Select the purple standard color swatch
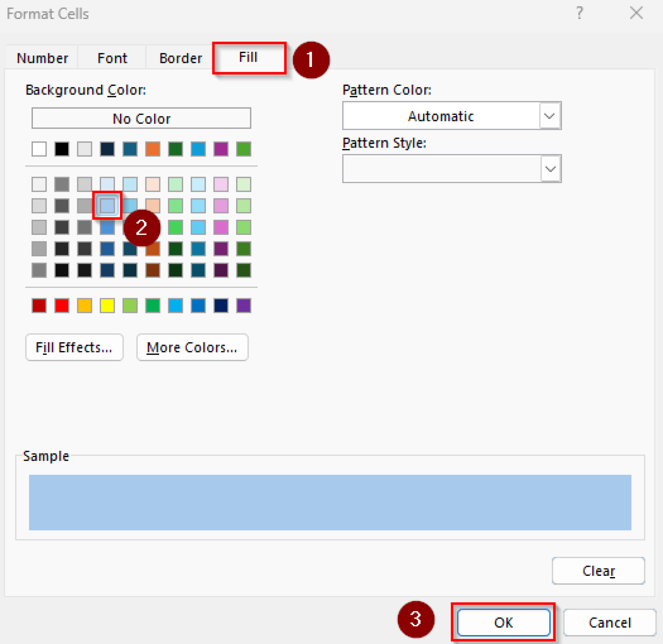This screenshot has height=644, width=663. [243, 306]
